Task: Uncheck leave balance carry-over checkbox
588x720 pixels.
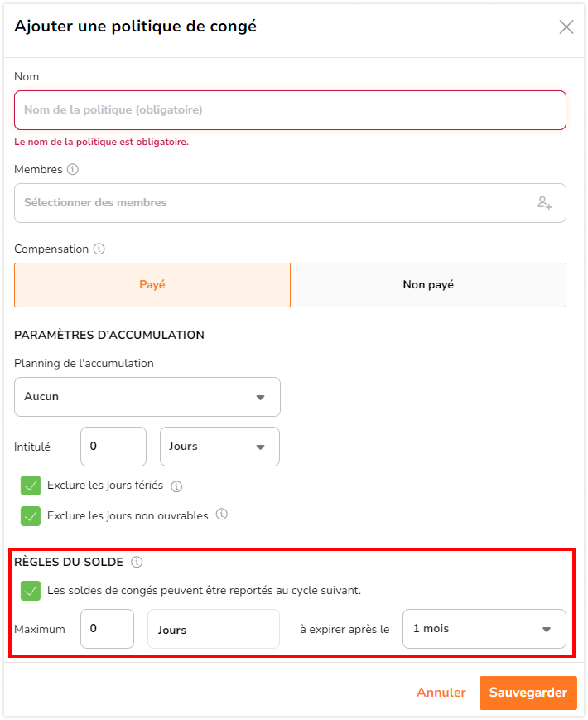Action: pyautogui.click(x=31, y=591)
